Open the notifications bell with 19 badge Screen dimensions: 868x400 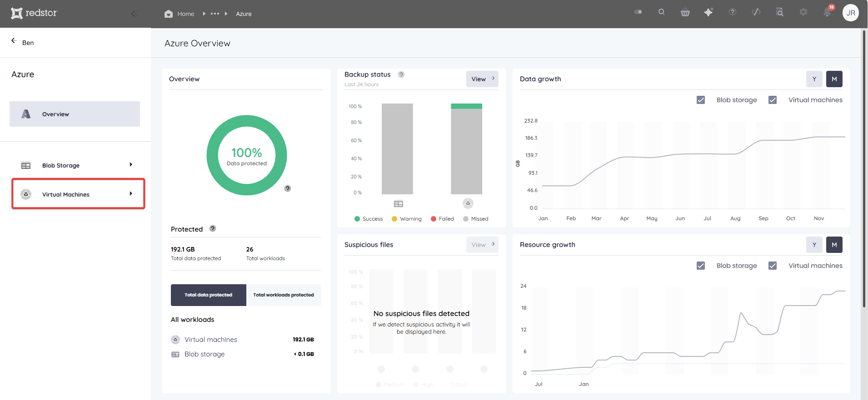pyautogui.click(x=828, y=12)
